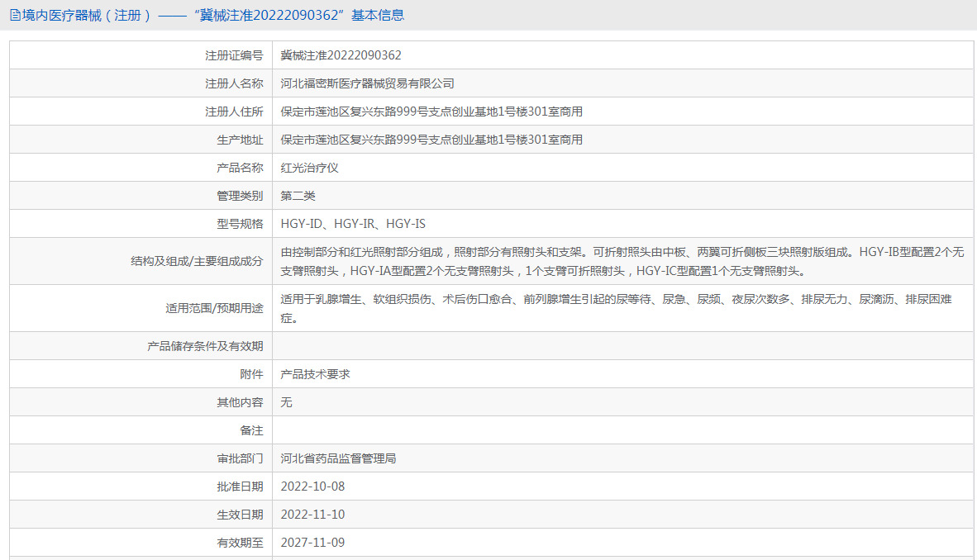Click the 结构及组成 description paragraph
Image resolution: width=977 pixels, height=560 pixels.
(x=622, y=262)
